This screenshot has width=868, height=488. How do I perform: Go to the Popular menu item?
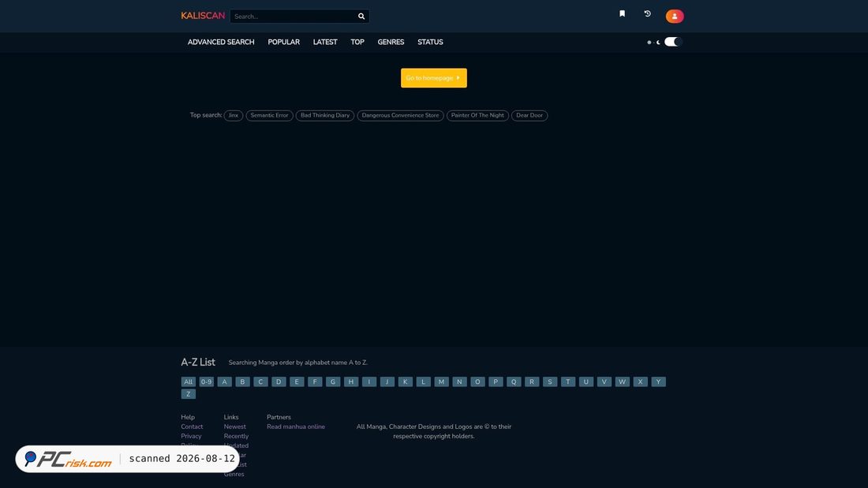[283, 42]
